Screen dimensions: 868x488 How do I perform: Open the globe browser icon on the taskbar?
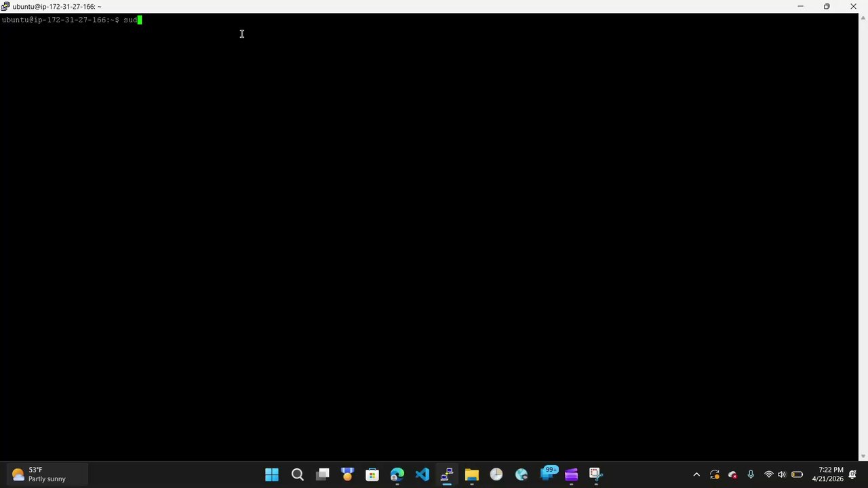click(x=521, y=474)
